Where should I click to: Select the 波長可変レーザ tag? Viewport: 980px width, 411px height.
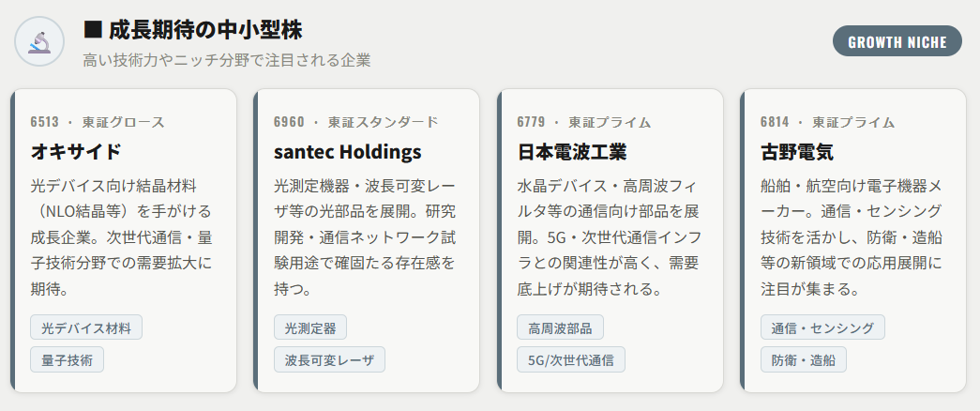[x=329, y=359]
